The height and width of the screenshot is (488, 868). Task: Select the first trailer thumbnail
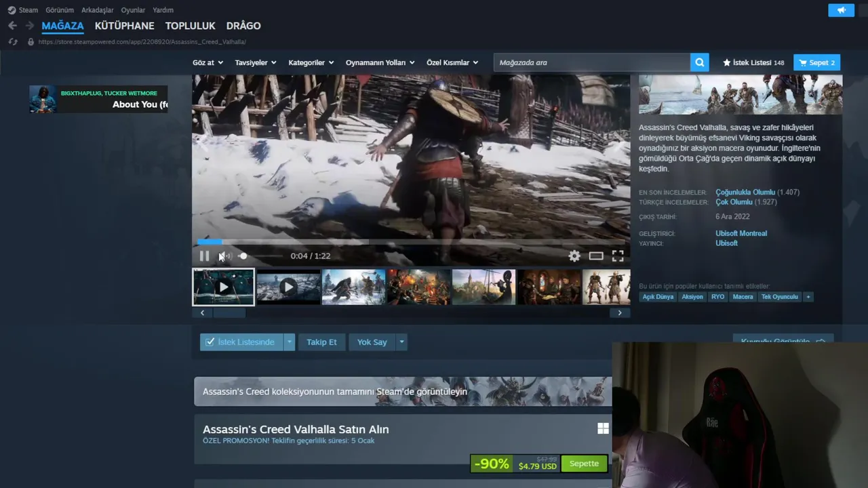tap(223, 287)
